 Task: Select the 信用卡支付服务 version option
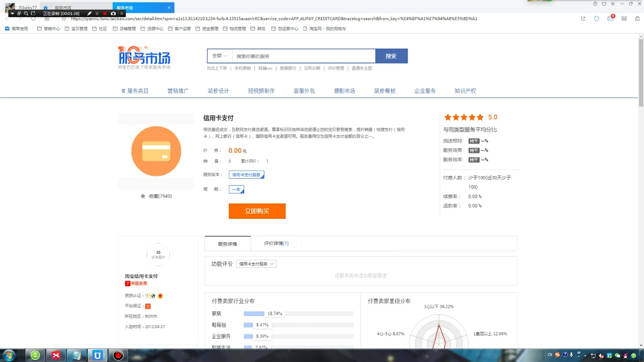pos(246,175)
